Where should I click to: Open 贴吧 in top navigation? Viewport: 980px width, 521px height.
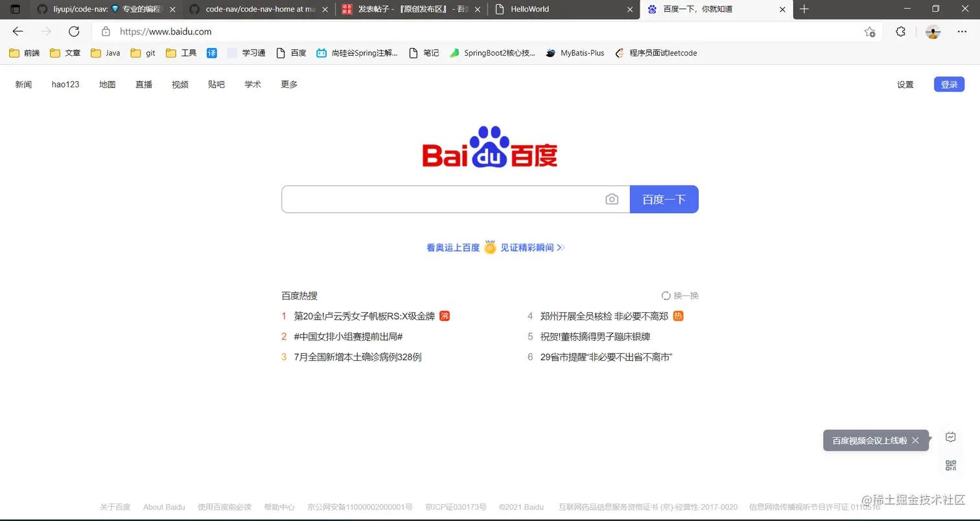[216, 84]
